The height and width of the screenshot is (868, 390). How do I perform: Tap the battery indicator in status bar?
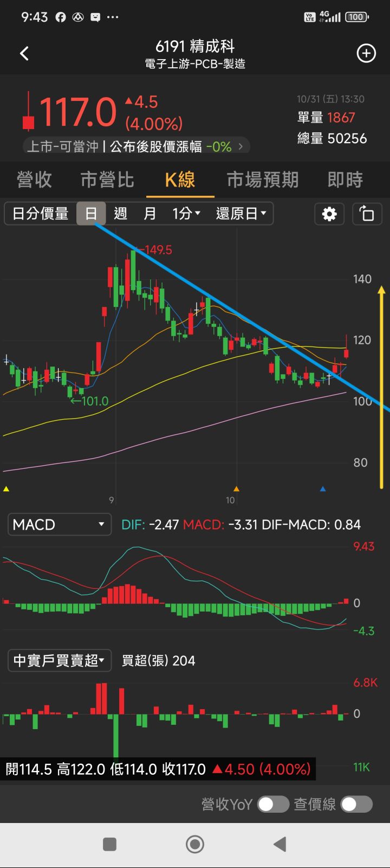[356, 17]
